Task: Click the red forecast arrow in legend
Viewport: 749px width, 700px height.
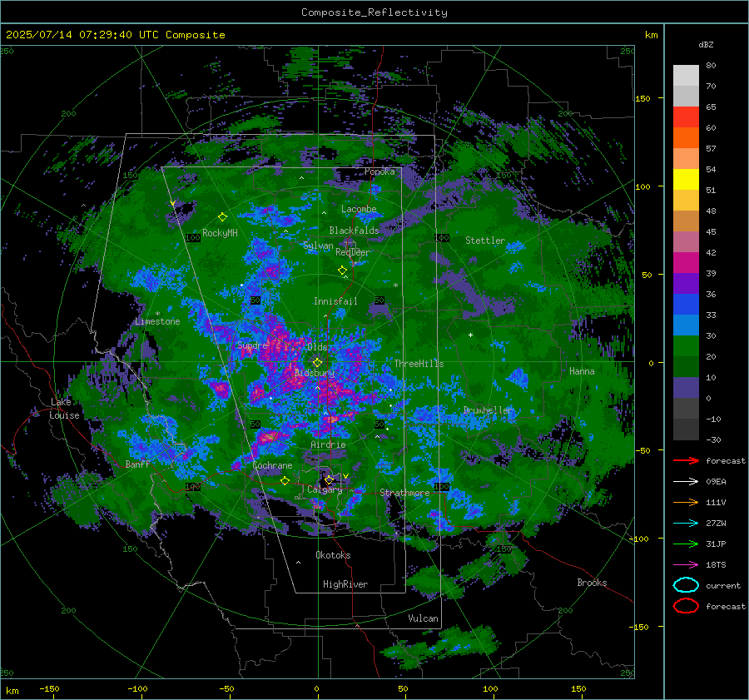Action: tap(686, 460)
